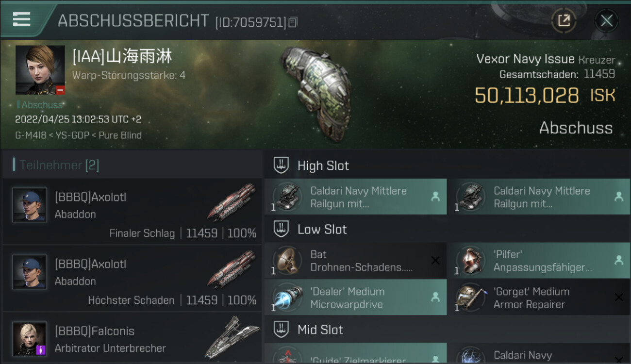This screenshot has height=364, width=631.
Task: Collapse the High Slot section
Action: (447, 165)
